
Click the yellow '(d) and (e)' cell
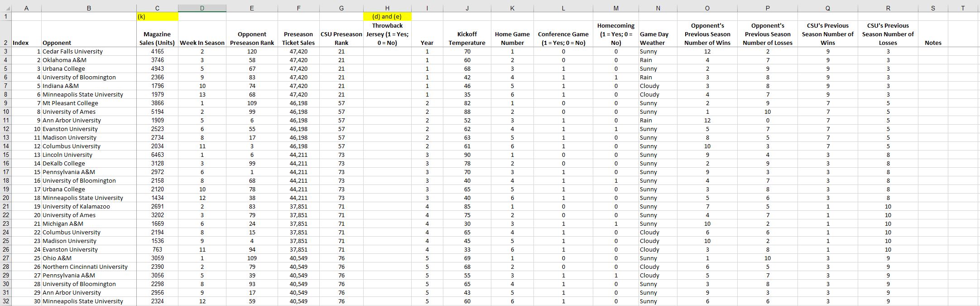click(387, 17)
